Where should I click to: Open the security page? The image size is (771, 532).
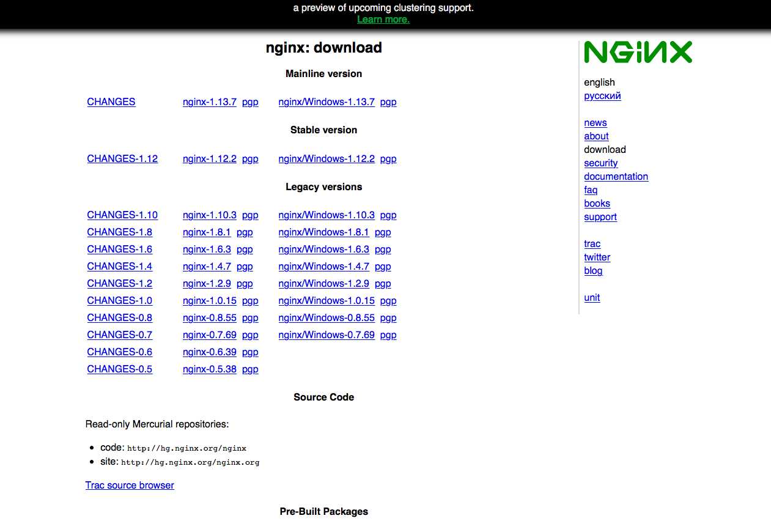(x=601, y=163)
